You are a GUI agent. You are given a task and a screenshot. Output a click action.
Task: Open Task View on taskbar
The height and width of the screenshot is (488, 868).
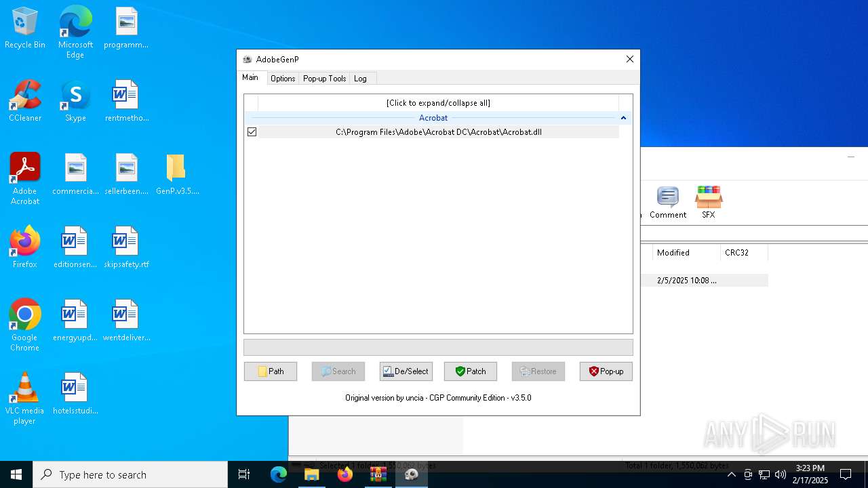(244, 474)
